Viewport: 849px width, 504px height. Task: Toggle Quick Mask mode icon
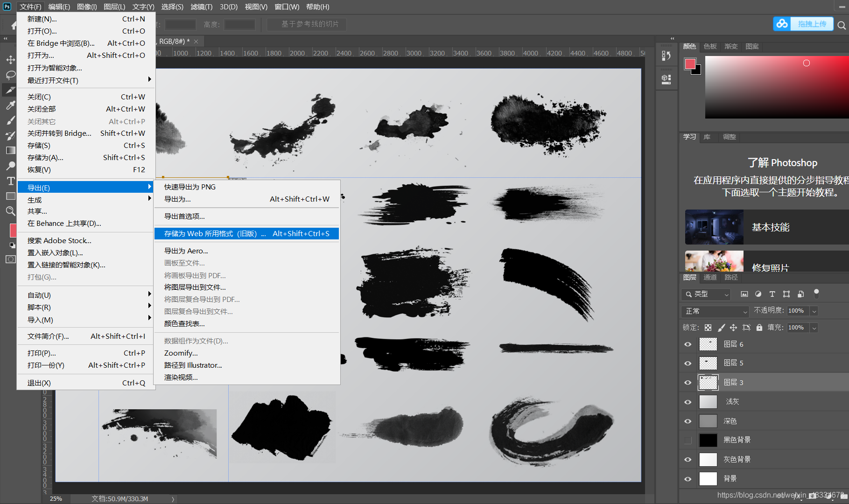(x=10, y=259)
